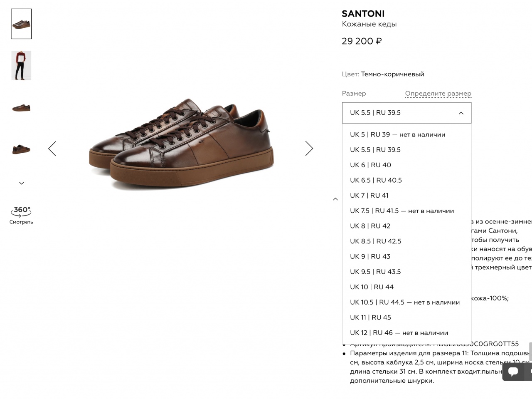Image resolution: width=532 pixels, height=399 pixels.
Task: Click the SANTONI brand name
Action: pos(363,14)
